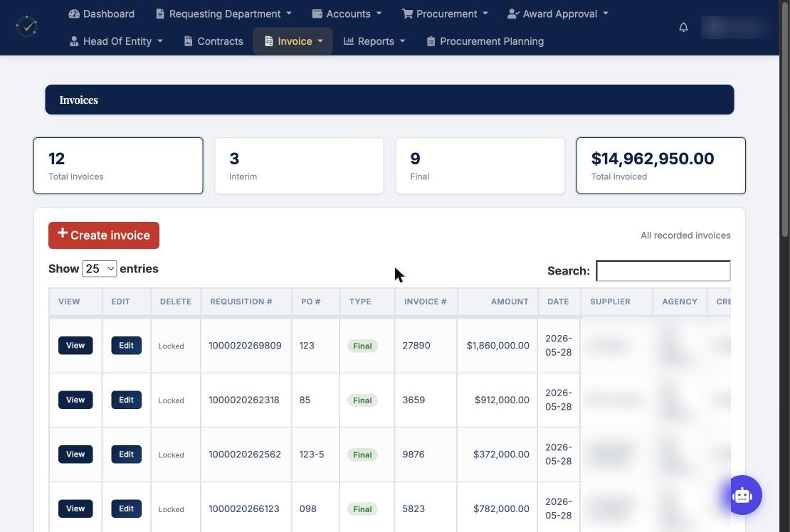Focus the invoice Search field

click(x=663, y=271)
